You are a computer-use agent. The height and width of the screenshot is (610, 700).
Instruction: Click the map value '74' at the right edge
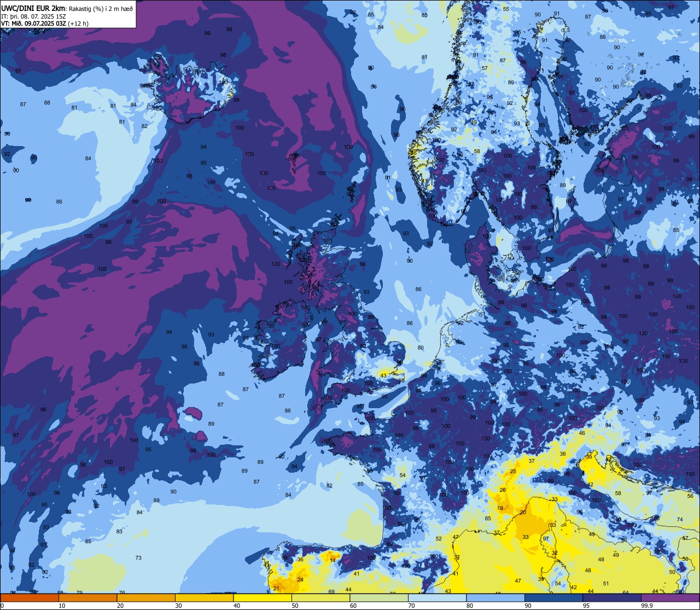pyautogui.click(x=680, y=519)
